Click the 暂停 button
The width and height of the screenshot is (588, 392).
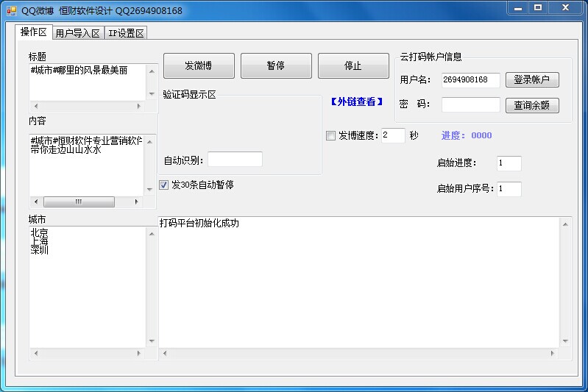pos(276,66)
